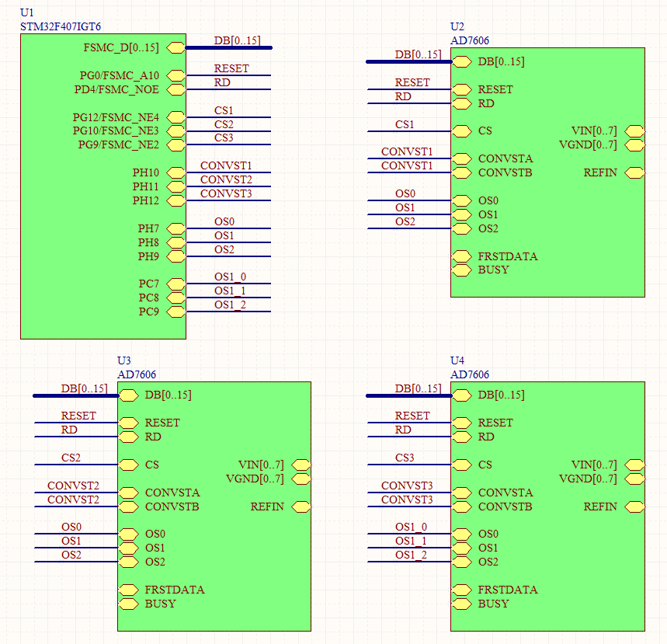The image size is (667, 644).
Task: Select the U3 designator text
Action: [123, 360]
